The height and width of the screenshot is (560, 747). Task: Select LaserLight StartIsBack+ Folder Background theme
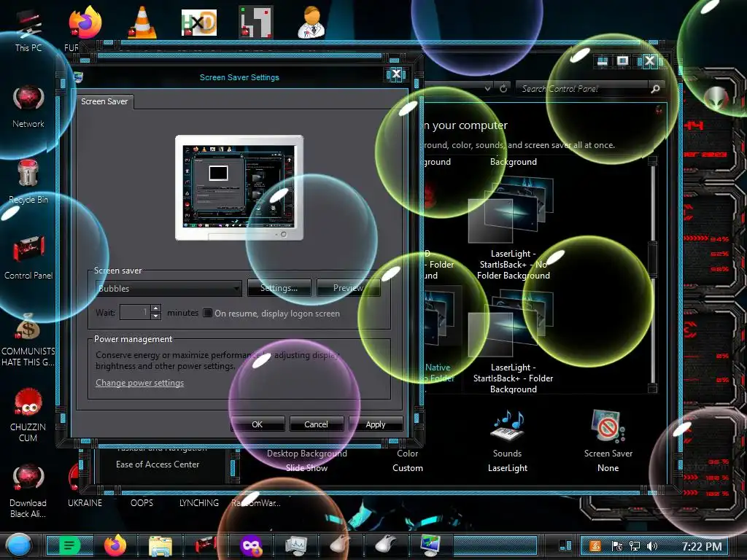[513, 342]
